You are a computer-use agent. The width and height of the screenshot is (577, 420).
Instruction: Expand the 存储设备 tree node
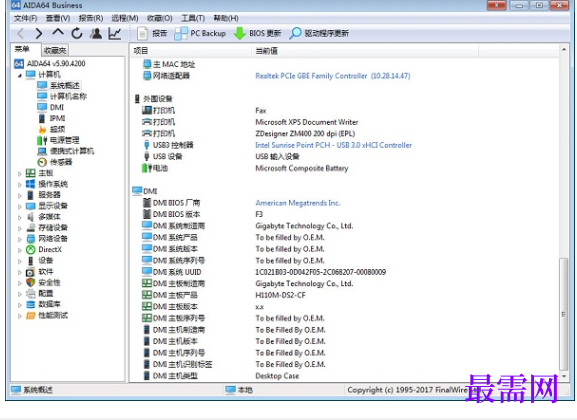[x=20, y=228]
